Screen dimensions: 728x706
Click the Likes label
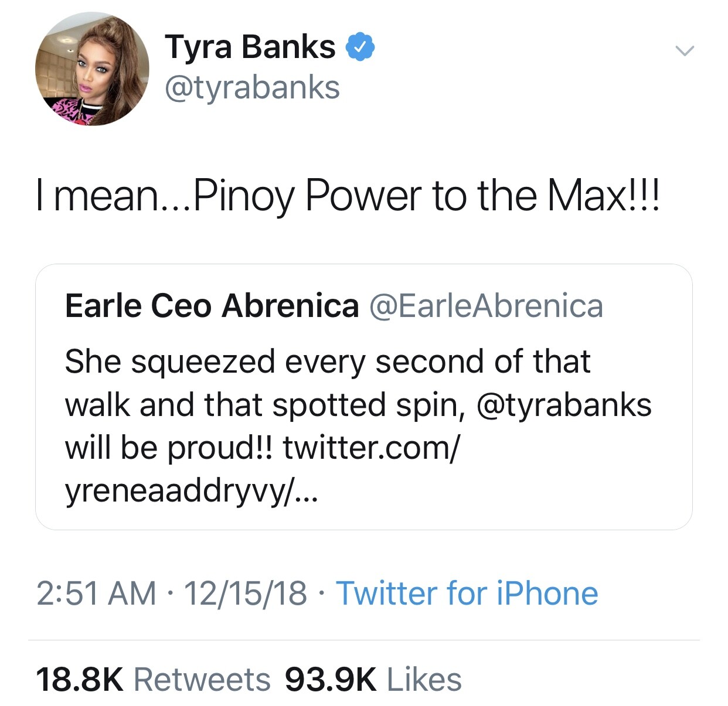click(424, 680)
